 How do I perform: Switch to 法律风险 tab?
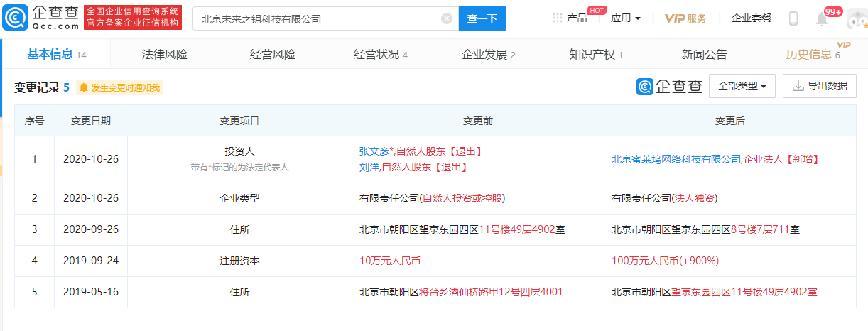click(165, 54)
